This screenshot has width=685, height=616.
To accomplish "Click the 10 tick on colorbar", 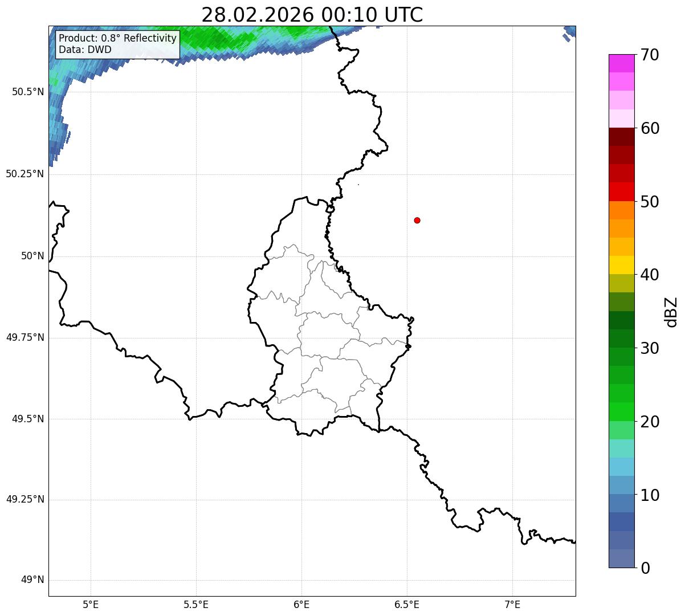I will (x=650, y=495).
